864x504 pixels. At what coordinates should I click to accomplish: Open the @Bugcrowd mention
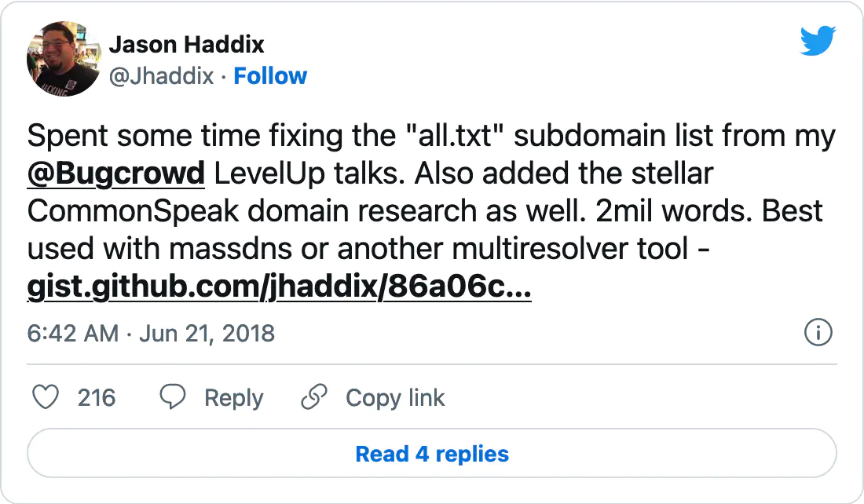click(x=116, y=173)
